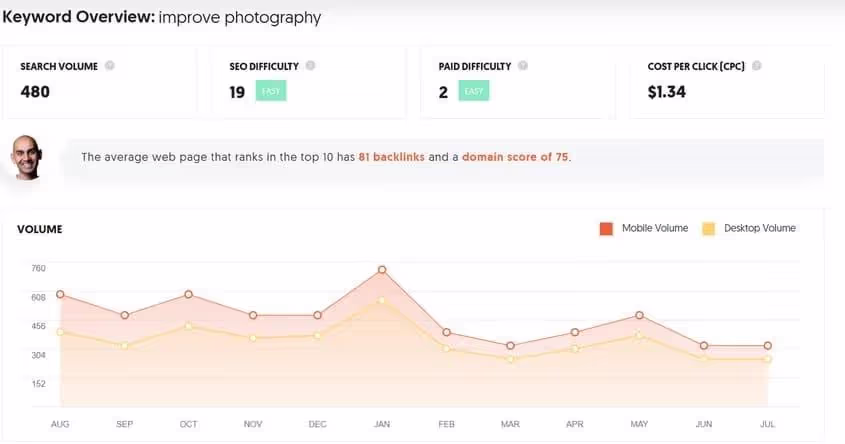Toggle the Desktop Volume legend swatch
The height and width of the screenshot is (444, 845).
[709, 228]
